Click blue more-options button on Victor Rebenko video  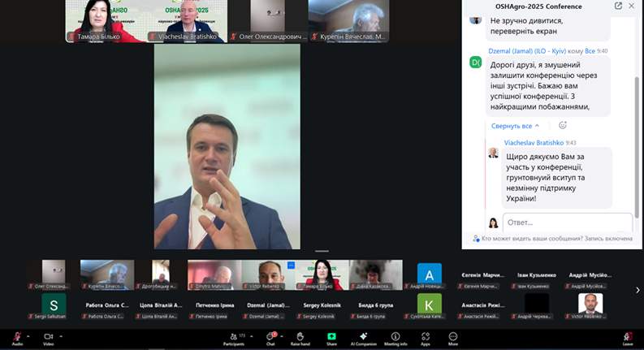click(291, 265)
